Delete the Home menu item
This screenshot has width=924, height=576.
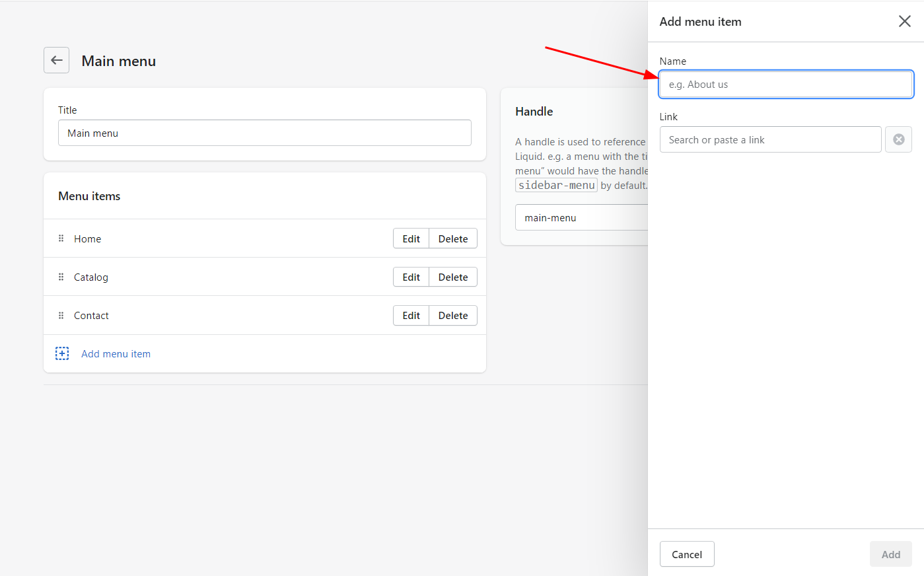452,238
